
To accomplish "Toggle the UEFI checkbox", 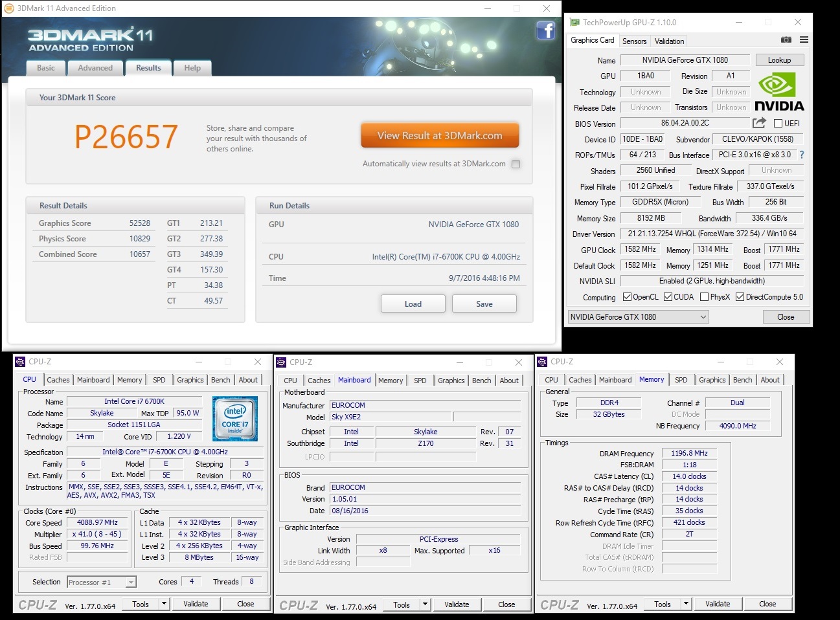I will click(778, 124).
